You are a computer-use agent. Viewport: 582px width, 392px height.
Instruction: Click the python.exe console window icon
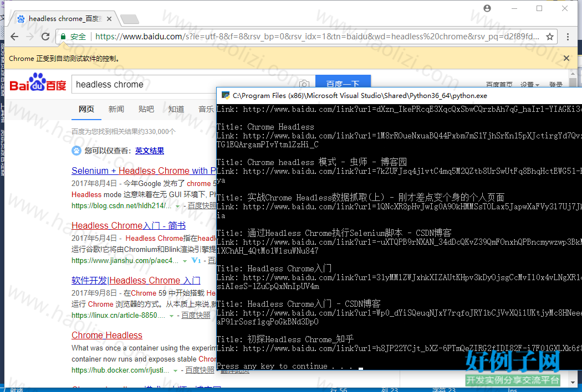click(225, 95)
